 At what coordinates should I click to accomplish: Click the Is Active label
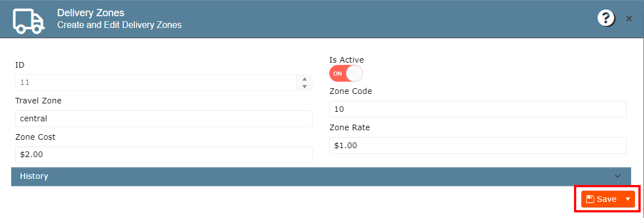347,60
